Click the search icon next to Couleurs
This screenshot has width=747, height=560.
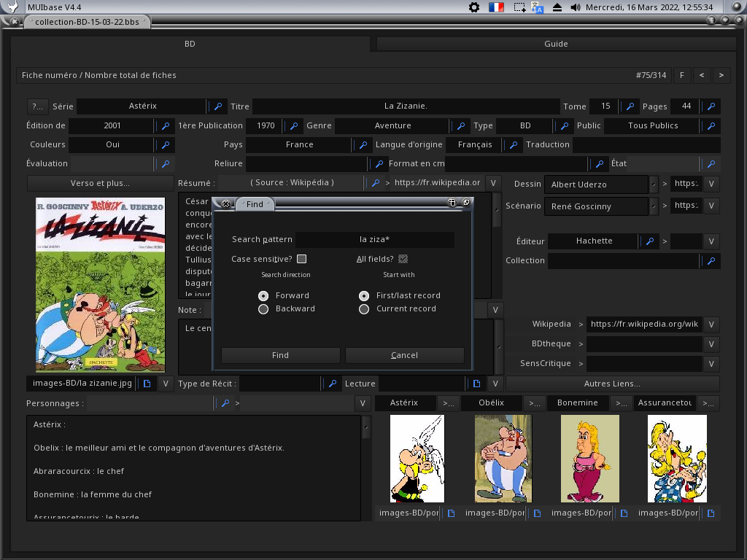tap(166, 145)
